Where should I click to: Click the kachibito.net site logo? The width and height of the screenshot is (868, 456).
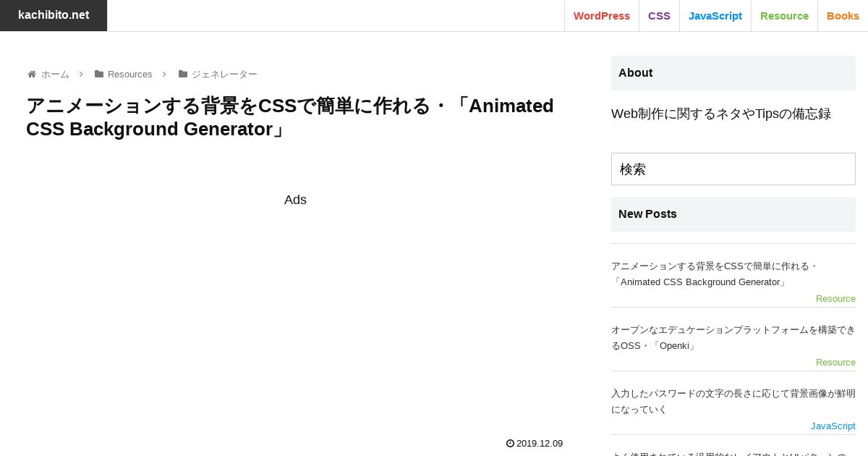pyautogui.click(x=54, y=15)
